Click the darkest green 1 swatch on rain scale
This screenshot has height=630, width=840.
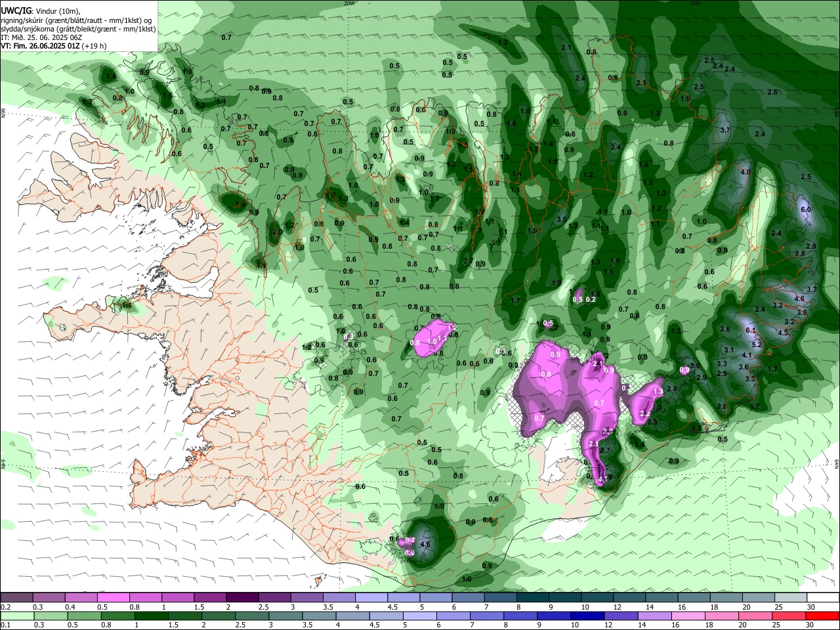151,616
